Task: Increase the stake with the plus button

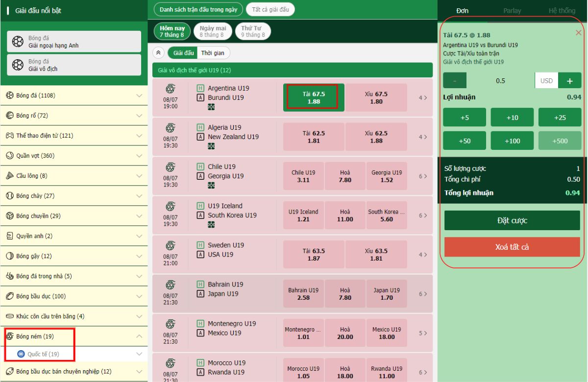Action: pos(569,81)
